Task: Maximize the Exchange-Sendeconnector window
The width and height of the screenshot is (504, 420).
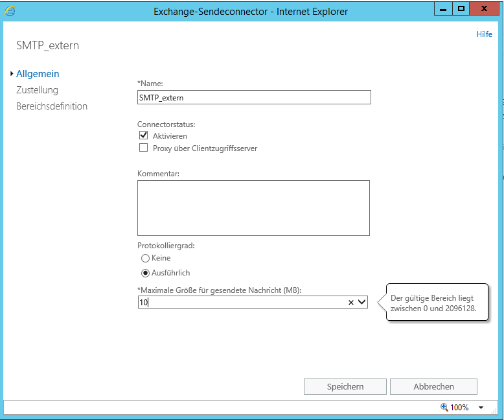Action: click(461, 8)
